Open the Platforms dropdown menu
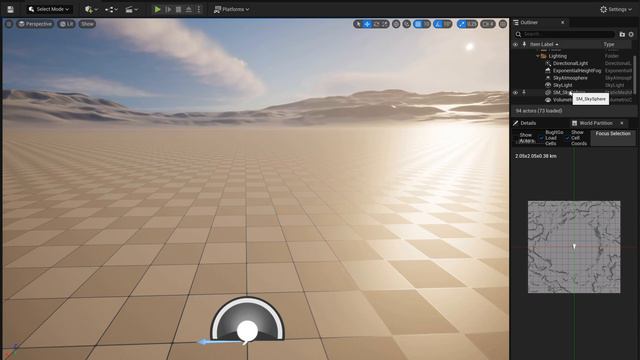Image resolution: width=640 pixels, height=360 pixels. 231,9
